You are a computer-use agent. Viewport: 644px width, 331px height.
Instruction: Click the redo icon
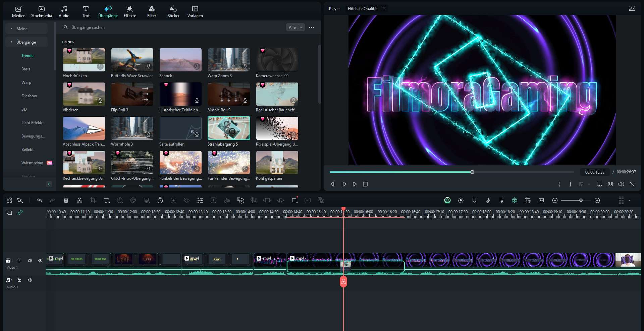(x=52, y=200)
